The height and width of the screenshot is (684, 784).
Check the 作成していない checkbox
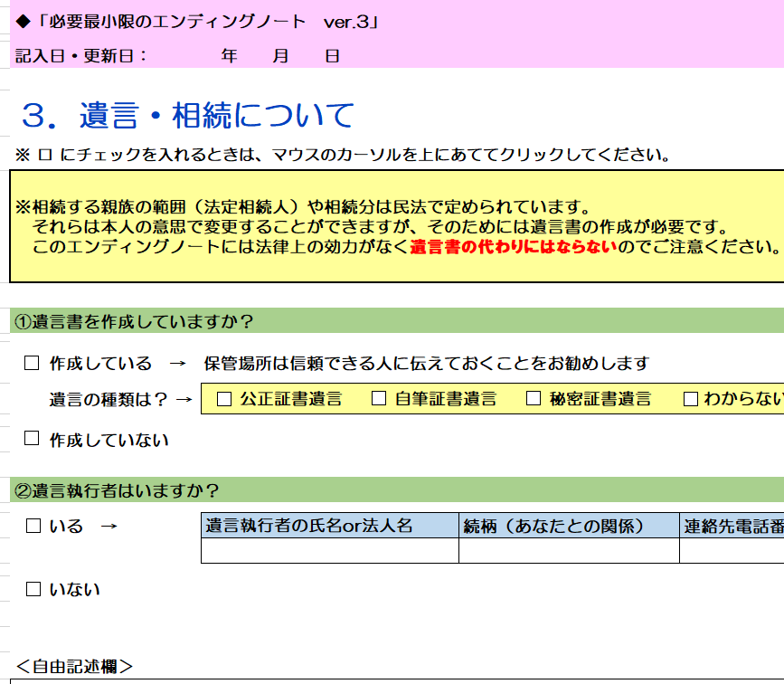coord(32,438)
